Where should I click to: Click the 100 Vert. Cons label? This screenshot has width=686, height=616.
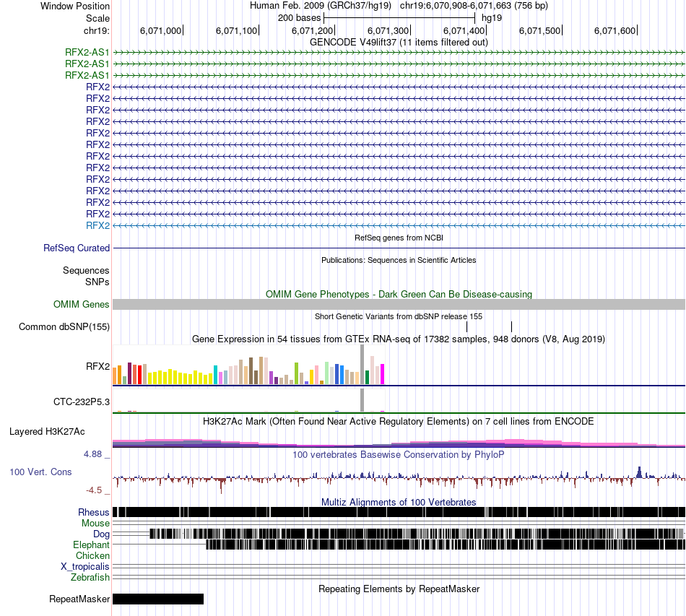[40, 472]
